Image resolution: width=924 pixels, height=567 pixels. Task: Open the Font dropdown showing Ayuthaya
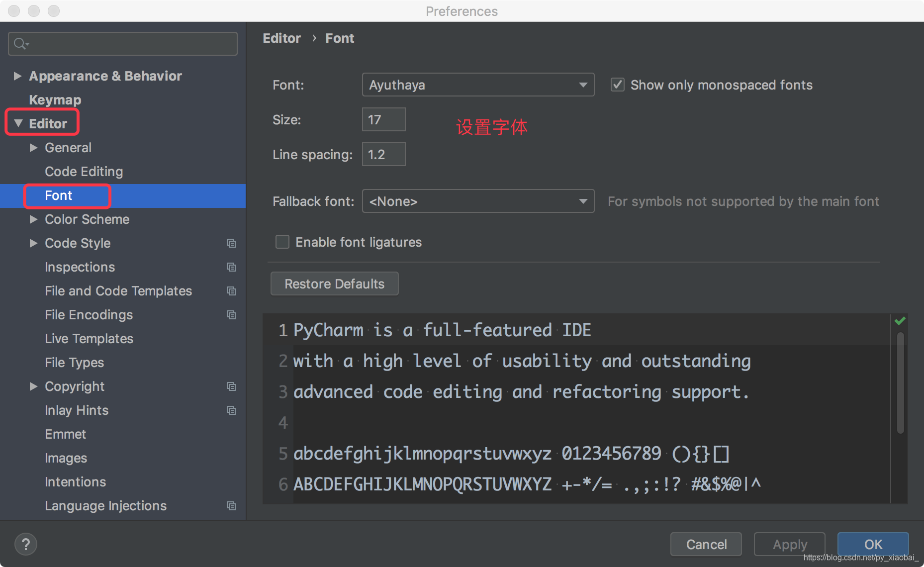point(478,85)
